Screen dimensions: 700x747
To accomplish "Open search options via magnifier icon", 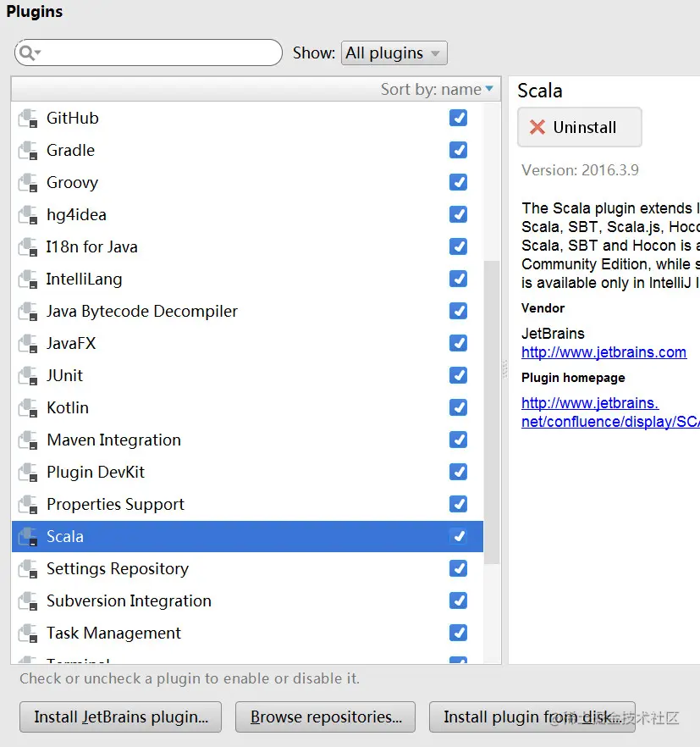I will (x=30, y=53).
